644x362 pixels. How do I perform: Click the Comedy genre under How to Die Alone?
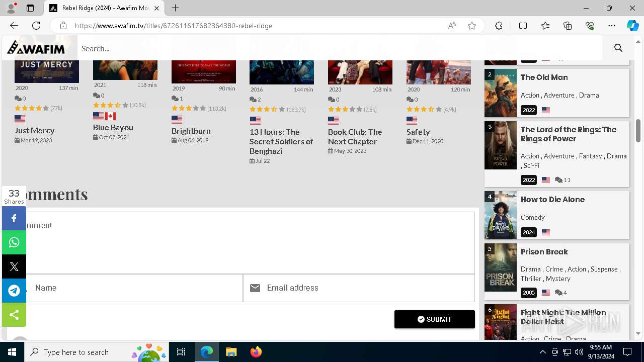[x=533, y=217]
